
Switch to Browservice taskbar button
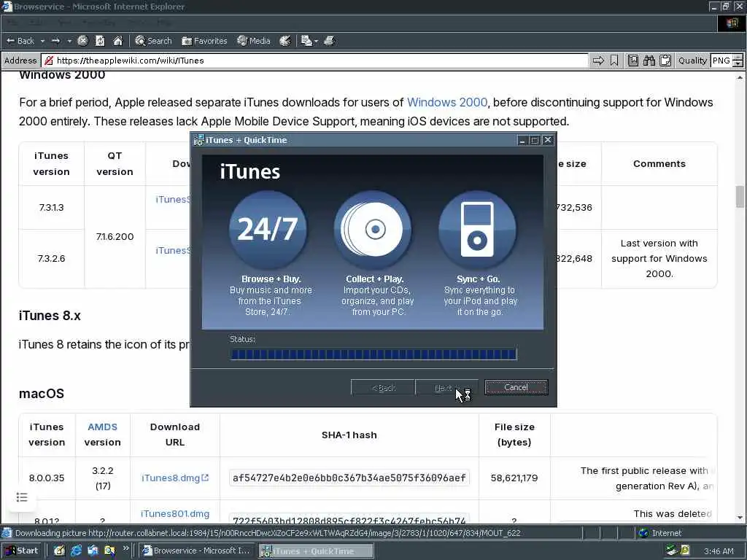pos(197,551)
